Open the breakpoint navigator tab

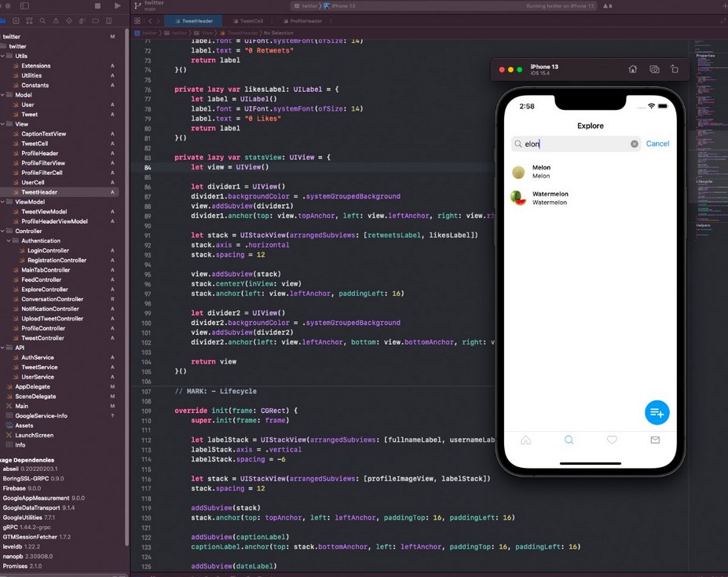coord(96,21)
